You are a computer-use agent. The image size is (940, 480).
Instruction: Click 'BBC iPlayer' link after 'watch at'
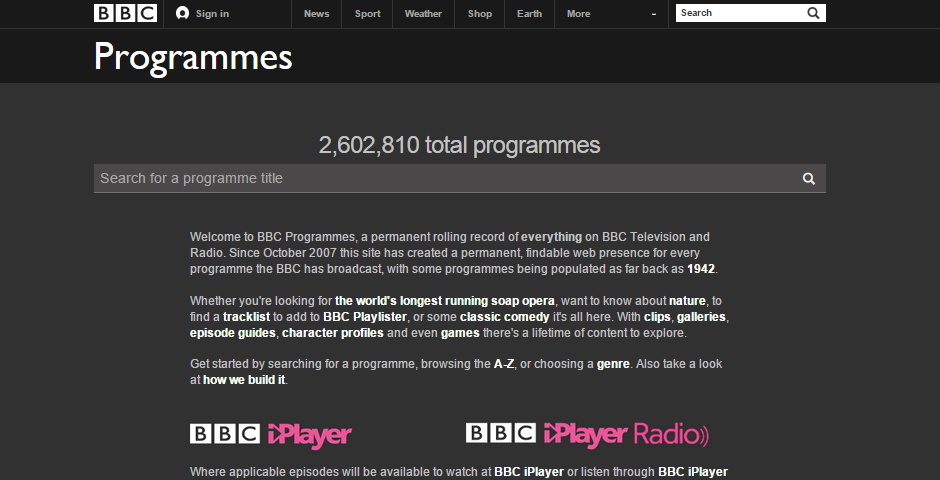click(x=529, y=472)
